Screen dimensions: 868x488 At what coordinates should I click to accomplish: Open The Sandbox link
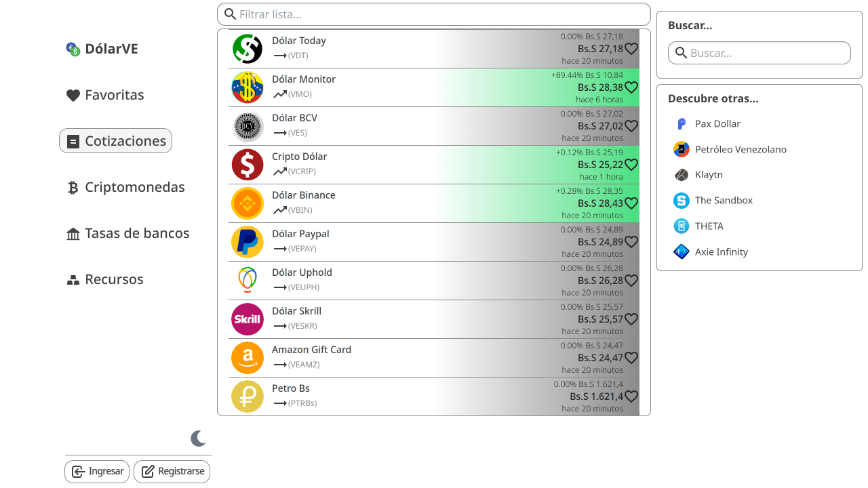coord(724,201)
